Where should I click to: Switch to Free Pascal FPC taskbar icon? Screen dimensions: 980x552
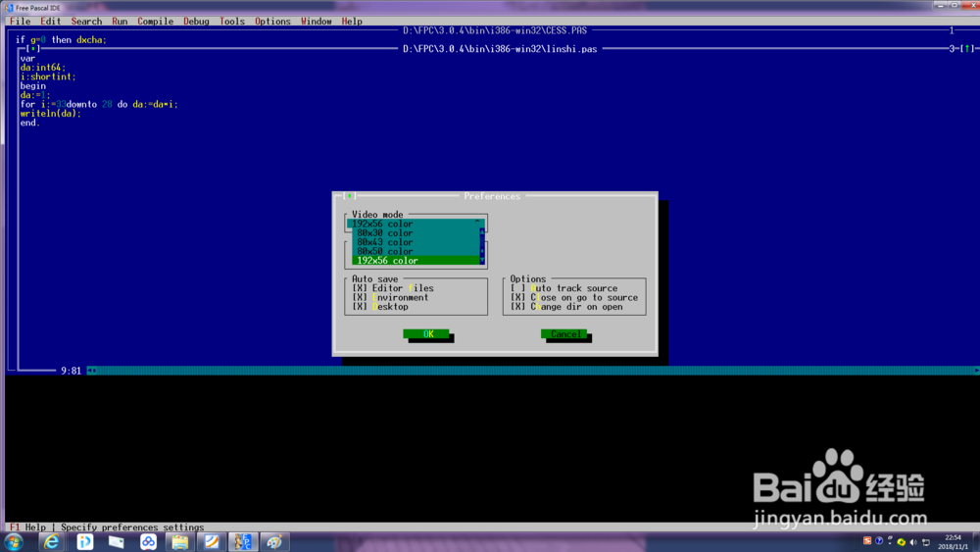click(x=243, y=541)
